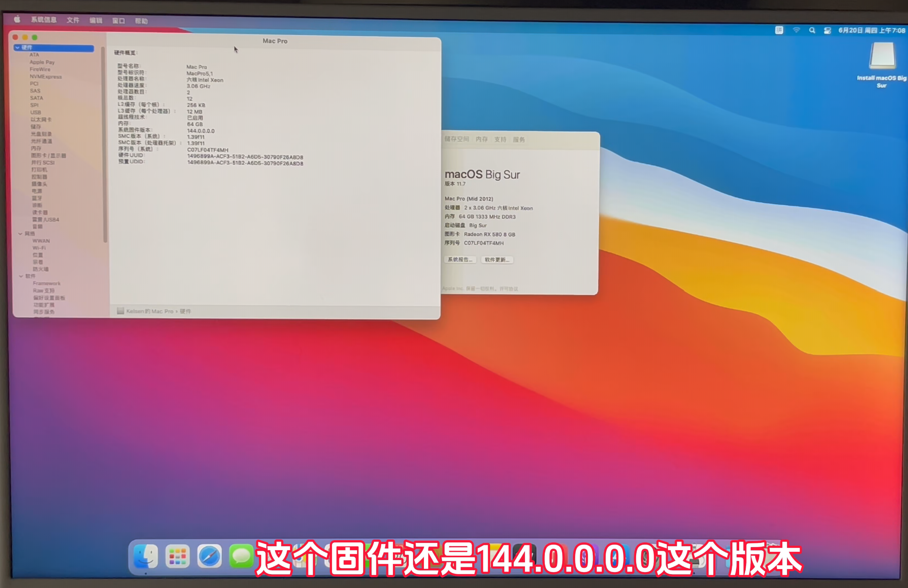Image resolution: width=908 pixels, height=588 pixels.
Task: Collapse the 硬件 hardware section
Action: pos(18,47)
